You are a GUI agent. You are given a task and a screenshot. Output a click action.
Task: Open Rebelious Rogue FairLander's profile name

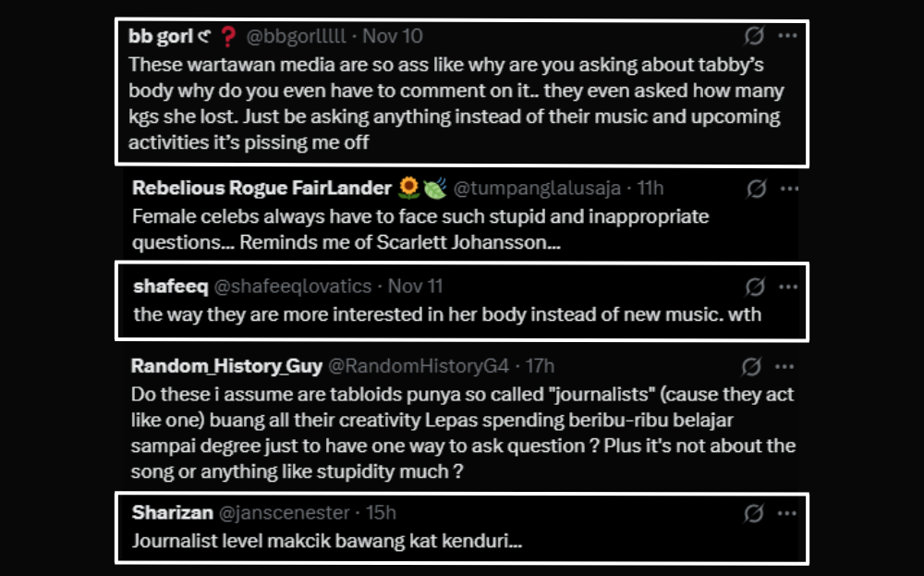coord(261,189)
